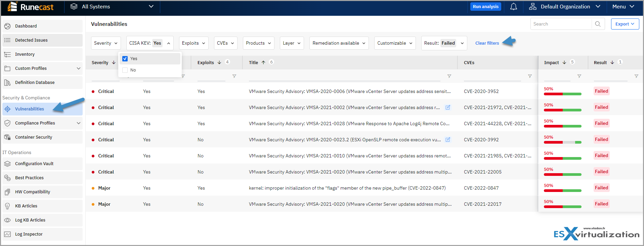Click the impact bar of CVE-2020-3992 row
Viewport: 644px width, 246px height.
click(x=562, y=142)
